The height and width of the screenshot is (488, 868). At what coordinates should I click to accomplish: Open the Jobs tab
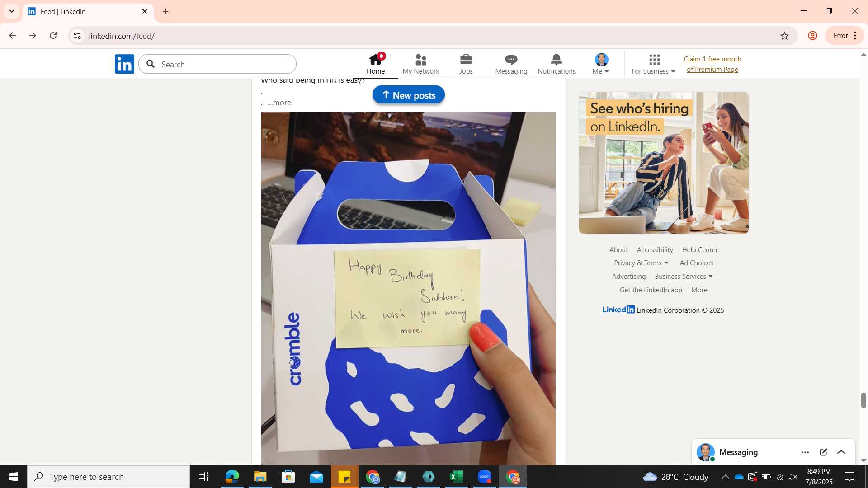click(x=466, y=64)
